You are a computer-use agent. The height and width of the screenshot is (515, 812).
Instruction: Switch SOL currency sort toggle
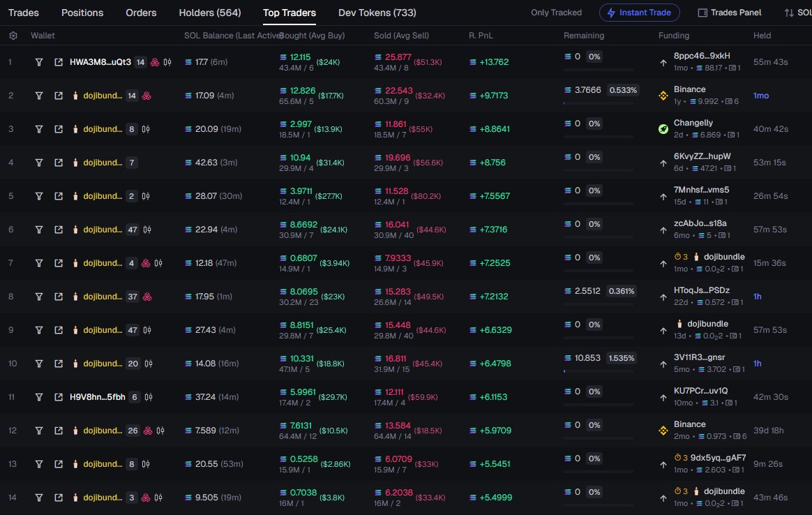coord(798,13)
